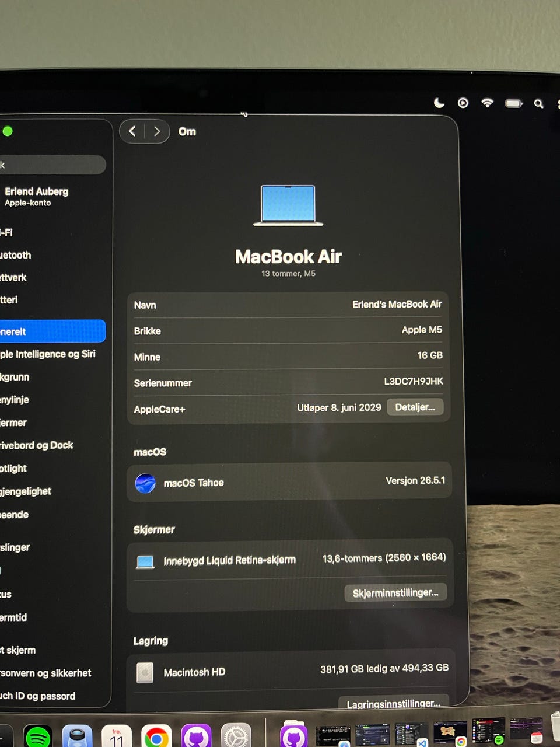Open System Settings gear in the Dock
This screenshot has height=747, width=560.
[236, 736]
